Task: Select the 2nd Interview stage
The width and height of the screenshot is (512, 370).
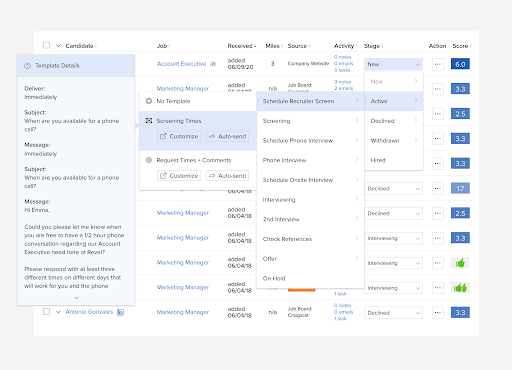Action: [x=310, y=219]
